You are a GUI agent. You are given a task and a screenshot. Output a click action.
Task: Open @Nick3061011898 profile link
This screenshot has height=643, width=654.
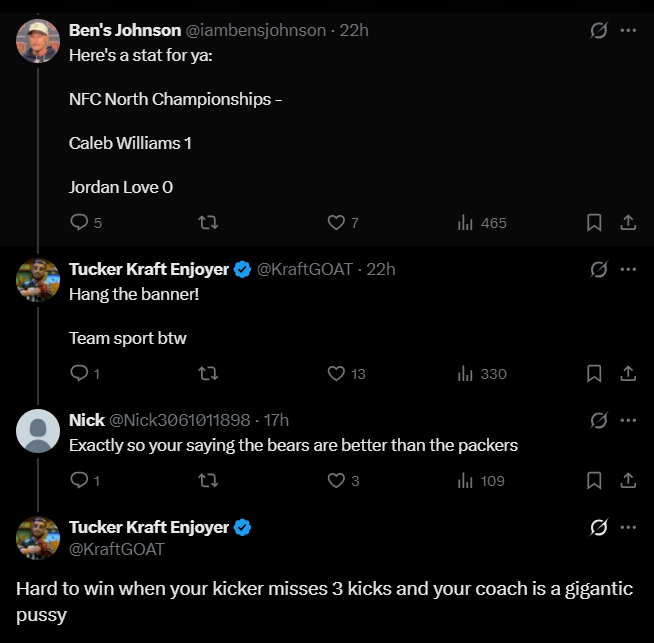[180, 420]
